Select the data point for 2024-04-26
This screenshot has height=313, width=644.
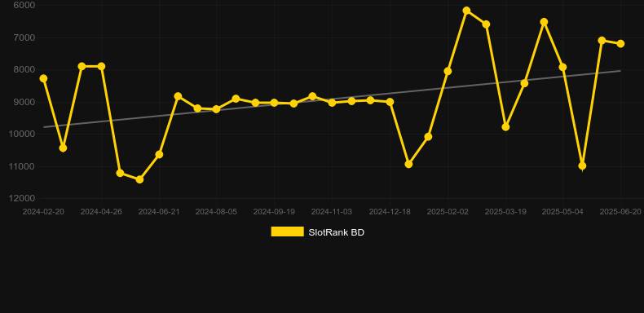pyautogui.click(x=101, y=67)
